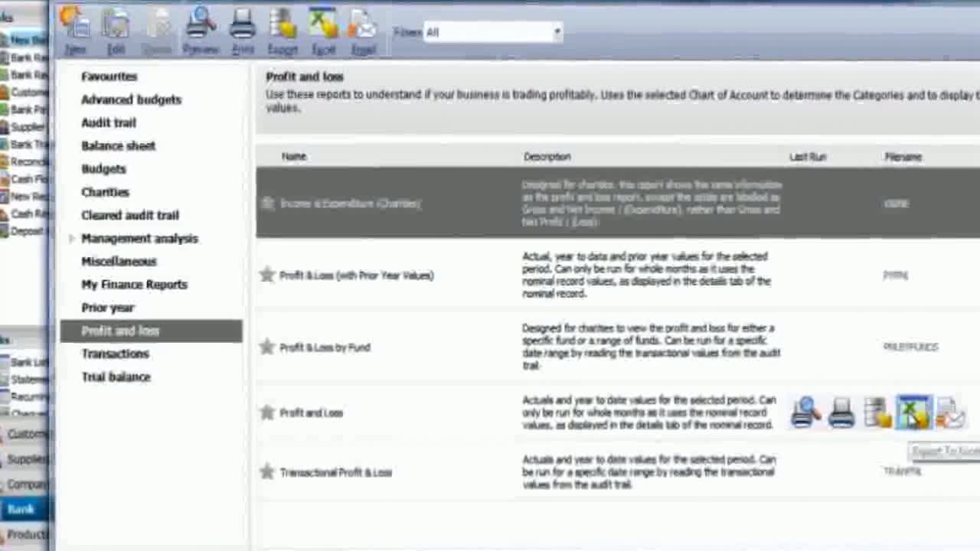Select Profit & Loss (with Prior Year Values) name

pyautogui.click(x=357, y=275)
